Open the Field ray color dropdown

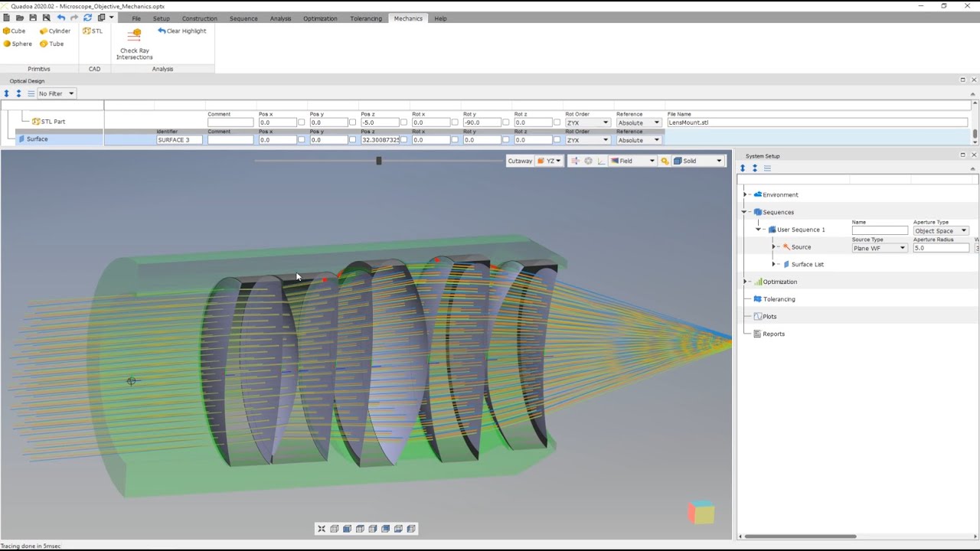pyautogui.click(x=633, y=161)
